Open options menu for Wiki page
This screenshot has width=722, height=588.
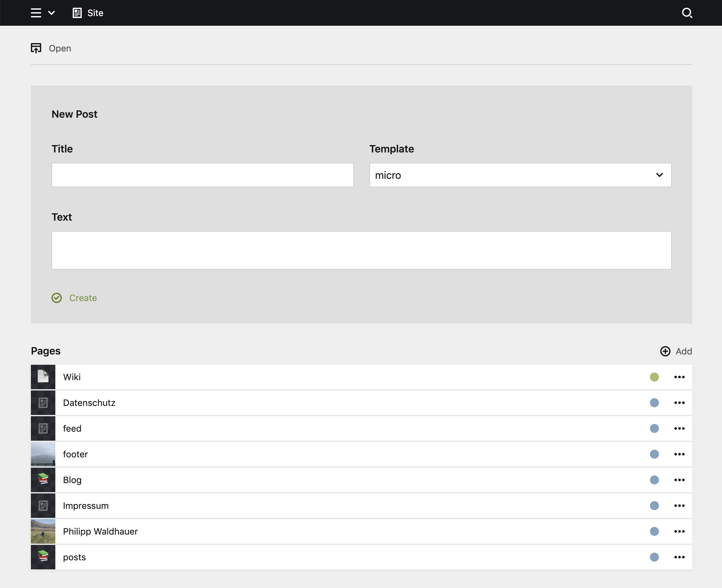(679, 377)
